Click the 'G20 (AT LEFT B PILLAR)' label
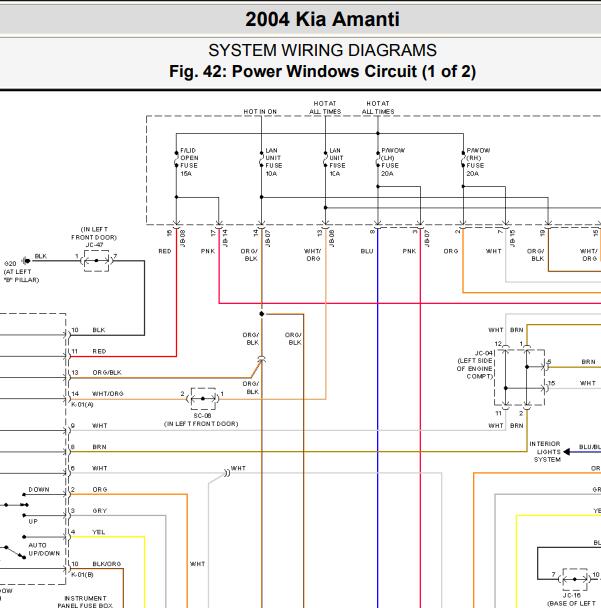 pos(21,272)
